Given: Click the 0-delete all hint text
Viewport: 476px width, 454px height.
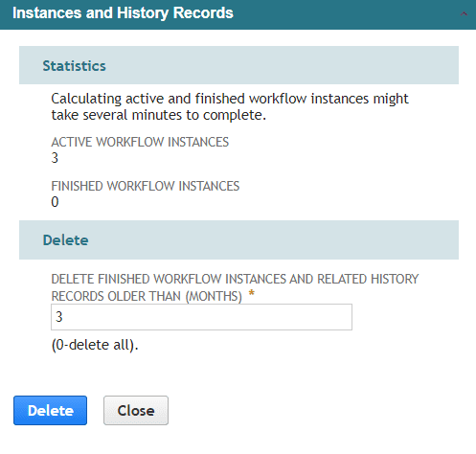Looking at the screenshot, I should (95, 345).
